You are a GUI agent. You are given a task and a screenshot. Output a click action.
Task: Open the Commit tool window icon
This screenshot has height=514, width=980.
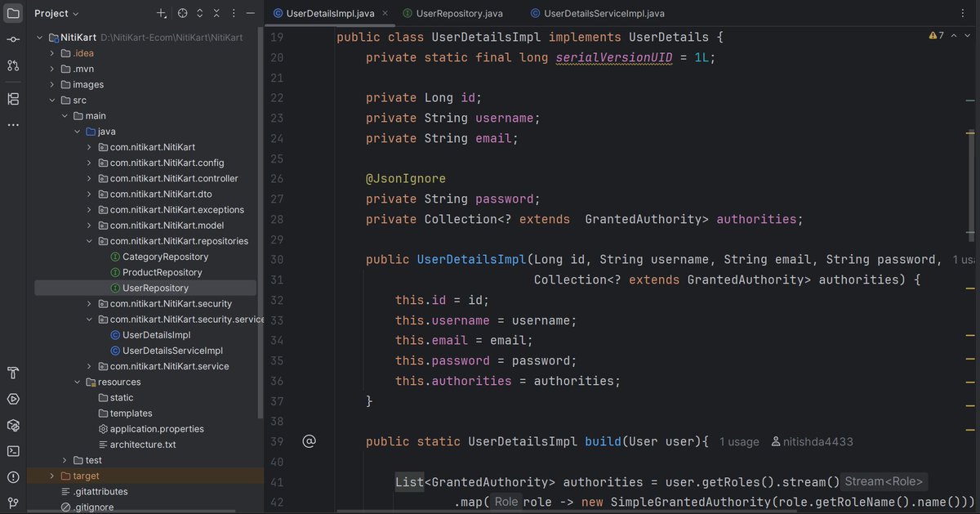pyautogui.click(x=13, y=39)
